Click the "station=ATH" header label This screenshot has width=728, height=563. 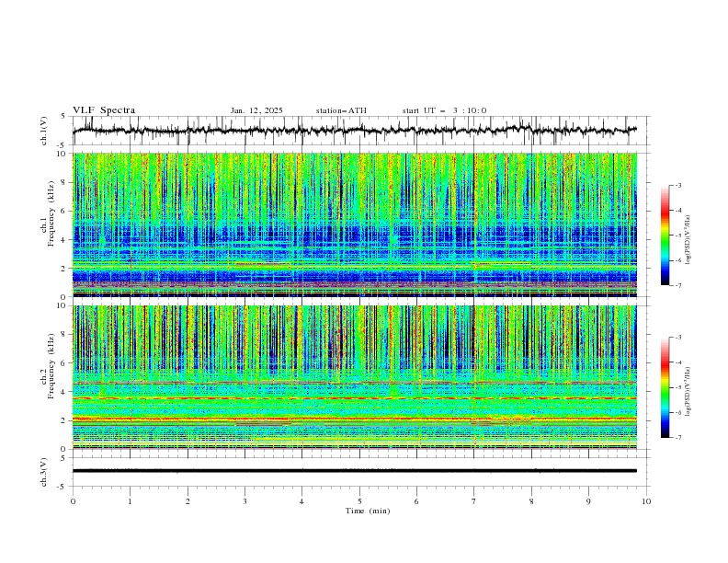(341, 110)
